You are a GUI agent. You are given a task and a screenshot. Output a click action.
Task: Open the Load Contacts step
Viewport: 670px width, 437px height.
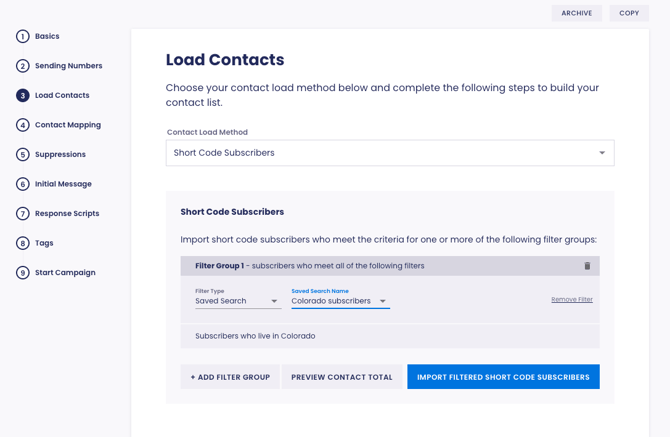(62, 96)
